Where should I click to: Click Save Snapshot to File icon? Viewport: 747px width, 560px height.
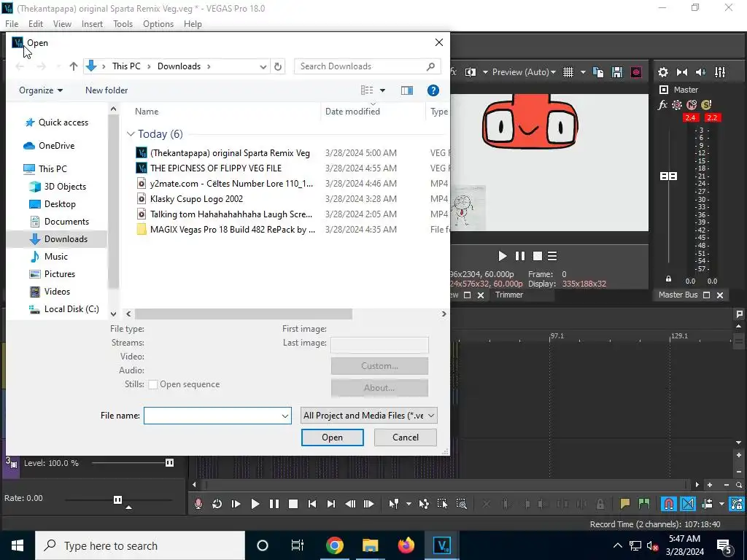pyautogui.click(x=617, y=72)
